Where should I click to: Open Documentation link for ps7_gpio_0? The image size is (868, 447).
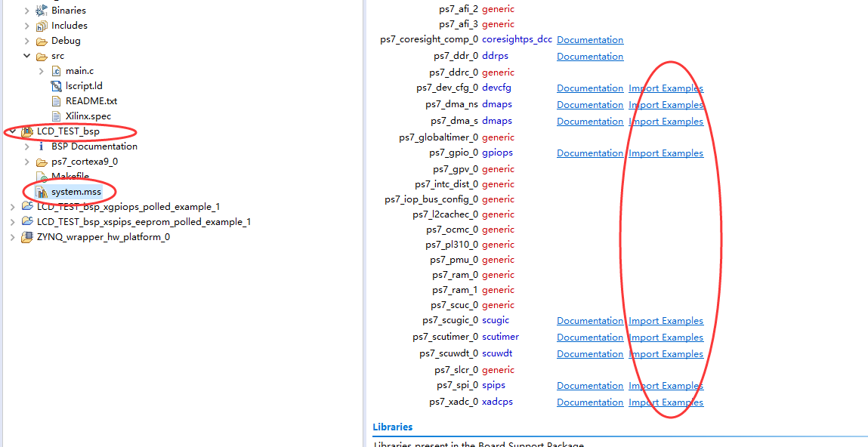[590, 153]
